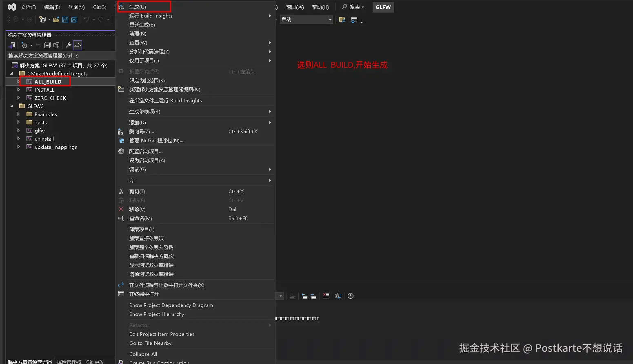Click the gear icon for startup projects

[121, 151]
